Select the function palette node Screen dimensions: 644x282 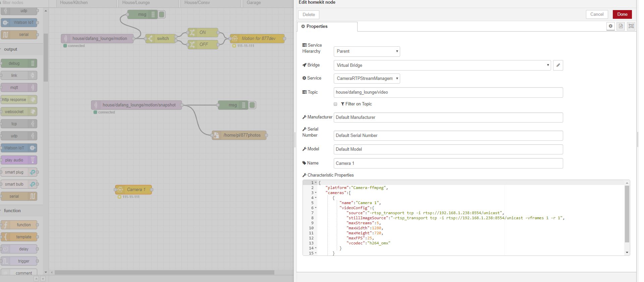tap(19, 225)
